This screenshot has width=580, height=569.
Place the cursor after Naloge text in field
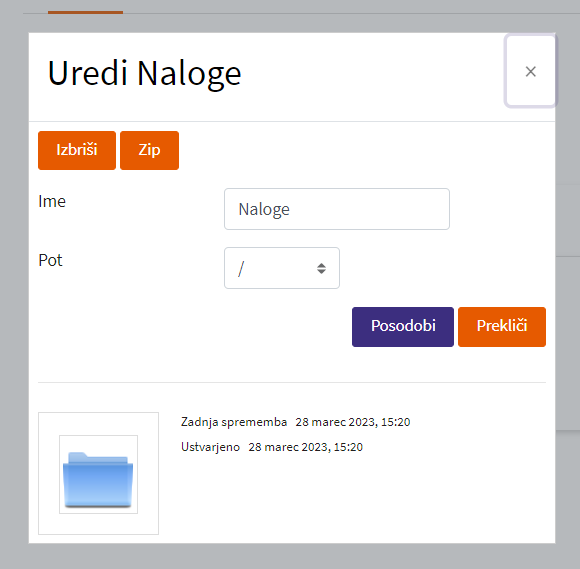pyautogui.click(x=291, y=209)
